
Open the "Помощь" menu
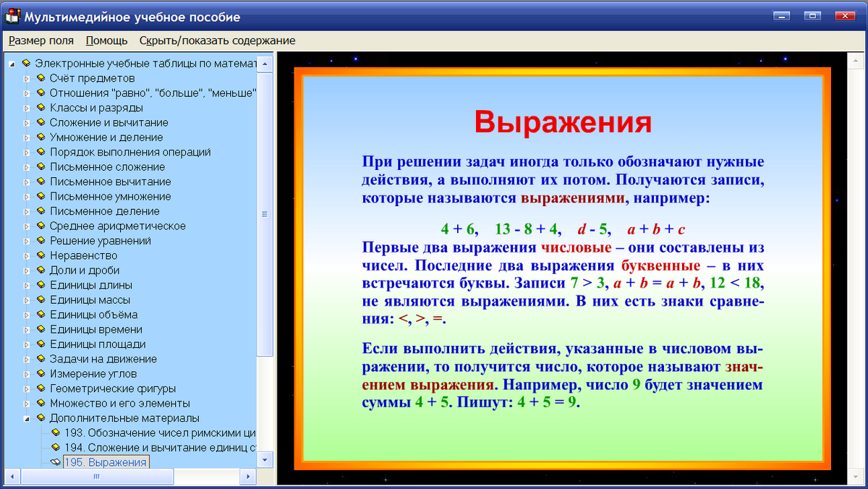pyautogui.click(x=106, y=41)
